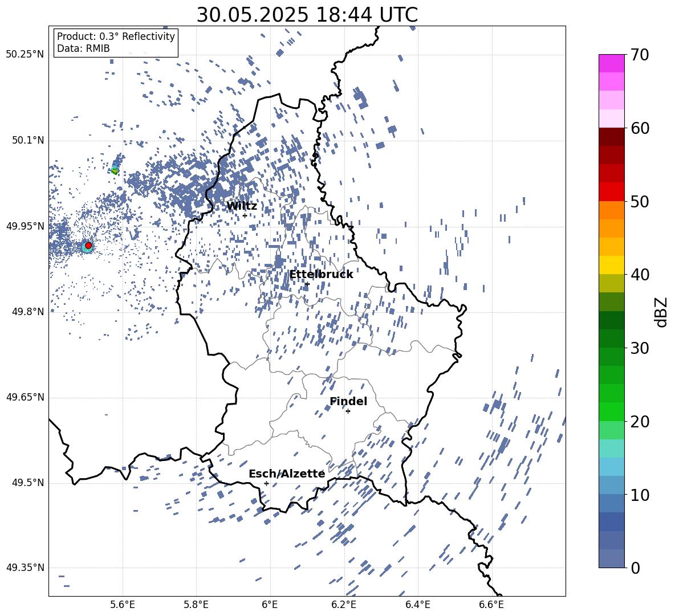675x616 pixels.
Task: Click the longitude label "5.6°E"
Action: click(x=122, y=605)
